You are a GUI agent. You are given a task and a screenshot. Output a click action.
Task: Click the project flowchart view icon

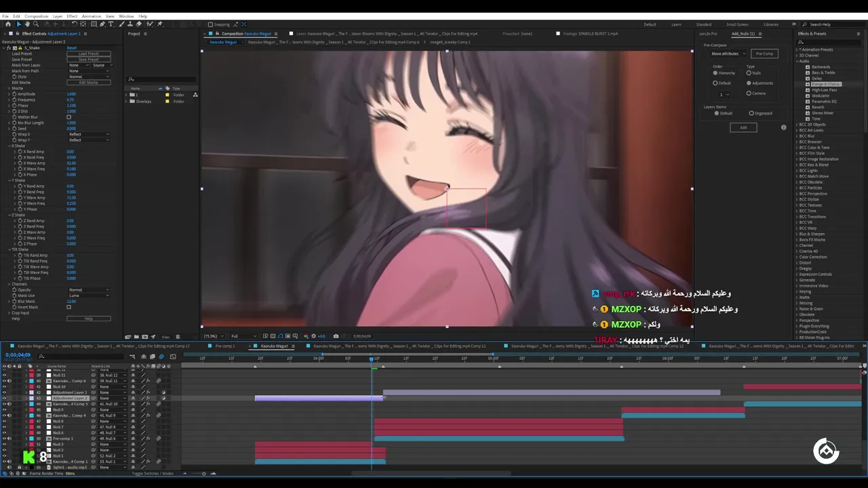(x=195, y=95)
